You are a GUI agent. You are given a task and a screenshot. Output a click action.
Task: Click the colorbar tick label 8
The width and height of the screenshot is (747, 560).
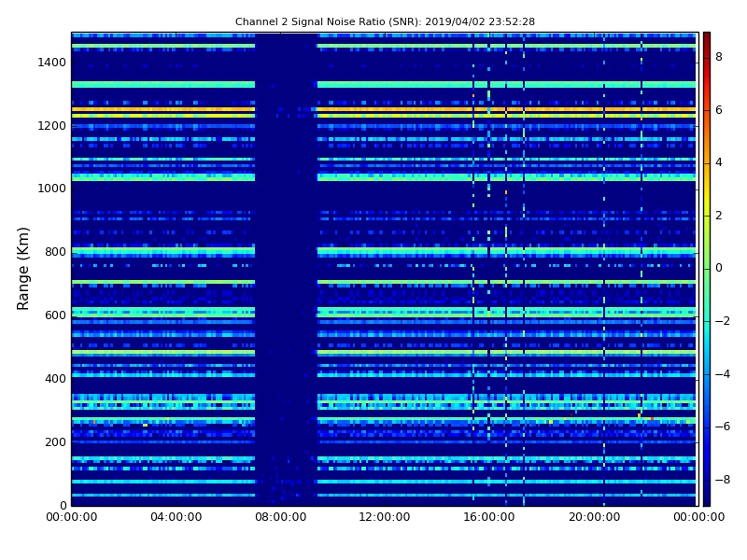[x=719, y=57]
